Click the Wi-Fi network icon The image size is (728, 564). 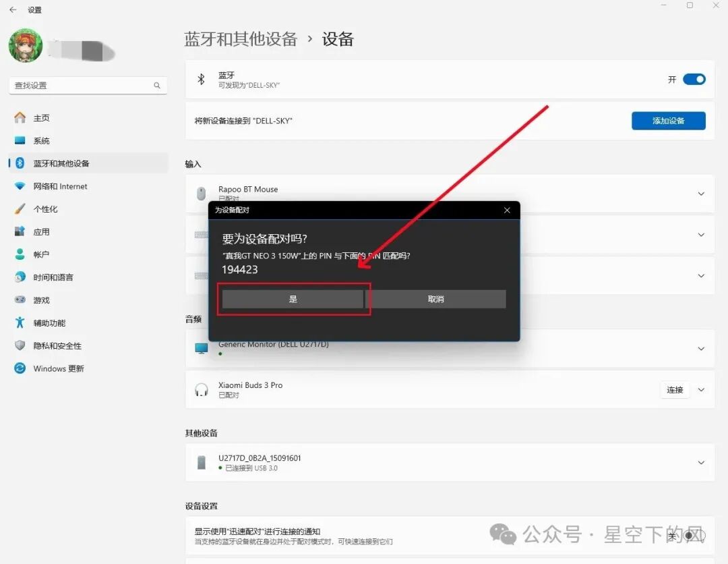20,186
